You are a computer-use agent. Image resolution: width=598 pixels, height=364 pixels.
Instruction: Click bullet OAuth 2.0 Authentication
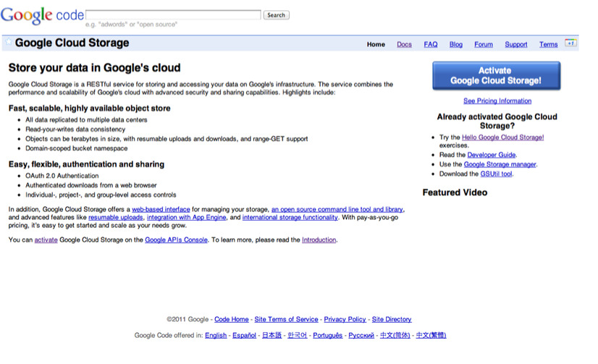coord(62,176)
